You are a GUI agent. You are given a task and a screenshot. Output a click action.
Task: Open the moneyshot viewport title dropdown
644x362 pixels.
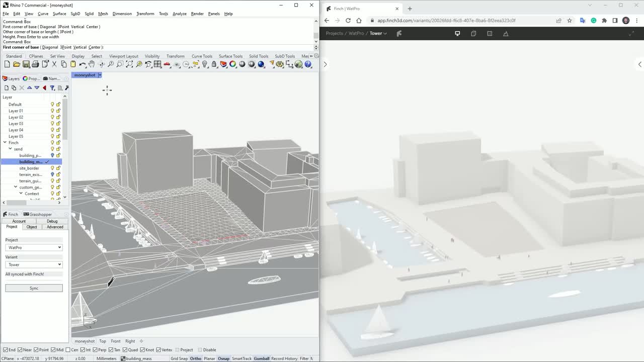(100, 74)
